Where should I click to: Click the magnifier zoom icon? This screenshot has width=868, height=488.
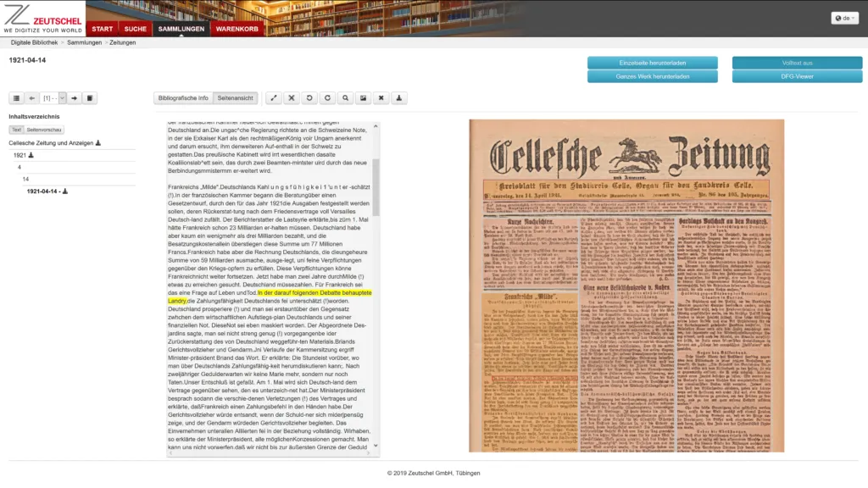[x=346, y=98]
